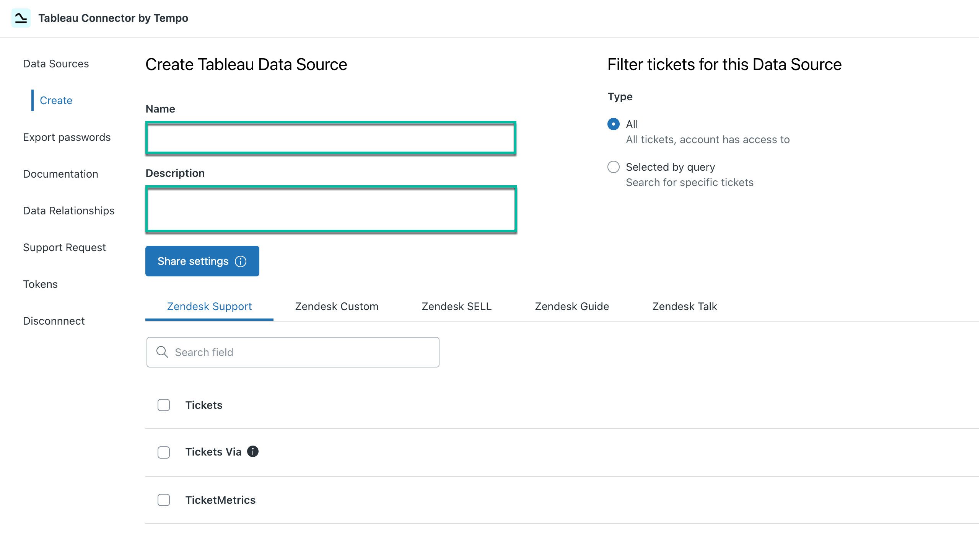
Task: Click the magnifier icon in the search field
Action: click(x=162, y=352)
